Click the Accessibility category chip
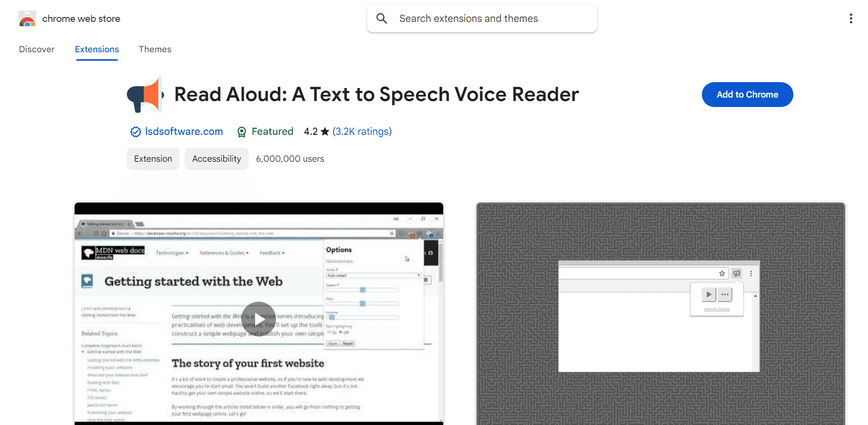The image size is (868, 425). (x=216, y=159)
